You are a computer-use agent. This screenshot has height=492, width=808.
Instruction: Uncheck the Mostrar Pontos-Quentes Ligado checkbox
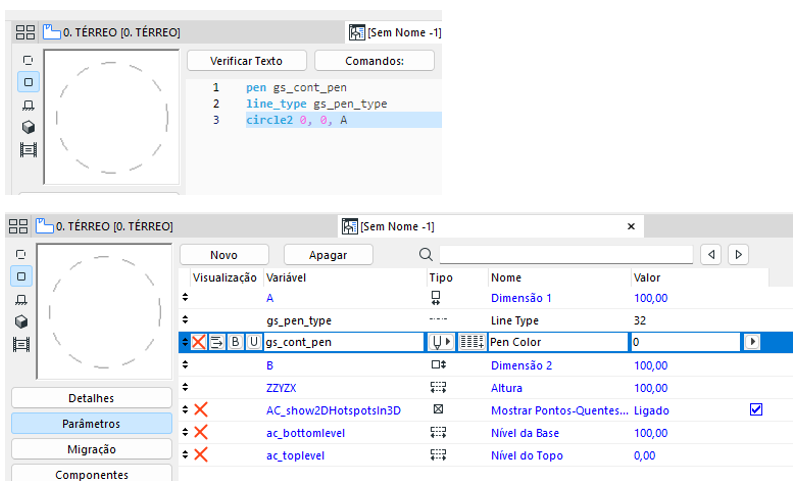pos(756,410)
